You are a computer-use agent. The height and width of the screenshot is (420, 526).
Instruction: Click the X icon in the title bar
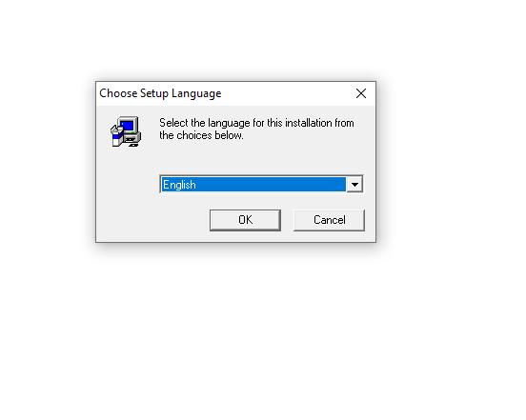coord(361,93)
